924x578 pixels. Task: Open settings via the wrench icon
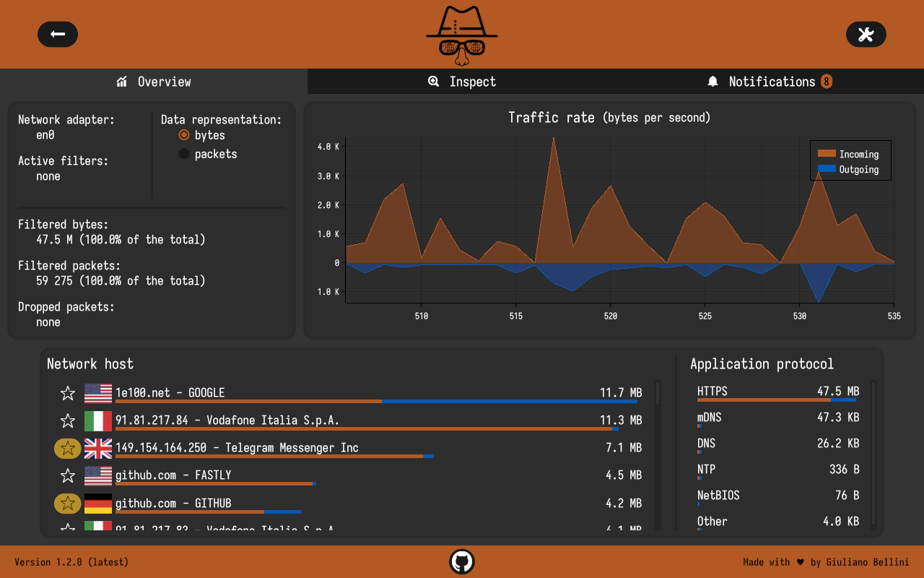pyautogui.click(x=866, y=34)
